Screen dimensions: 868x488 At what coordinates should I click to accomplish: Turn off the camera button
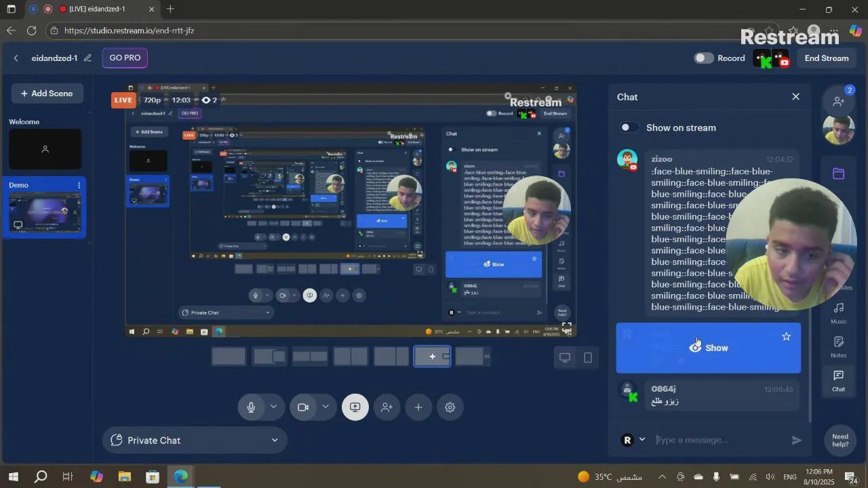[303, 407]
